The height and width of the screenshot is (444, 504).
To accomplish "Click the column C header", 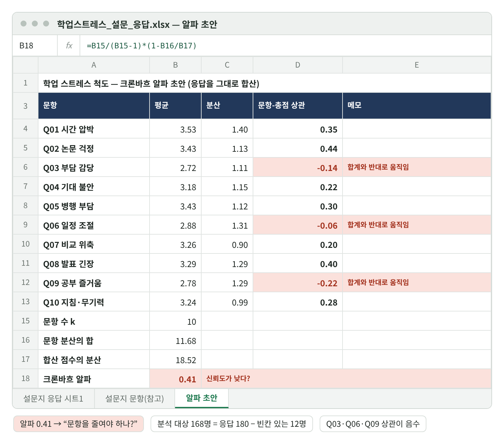I will click(x=227, y=65).
